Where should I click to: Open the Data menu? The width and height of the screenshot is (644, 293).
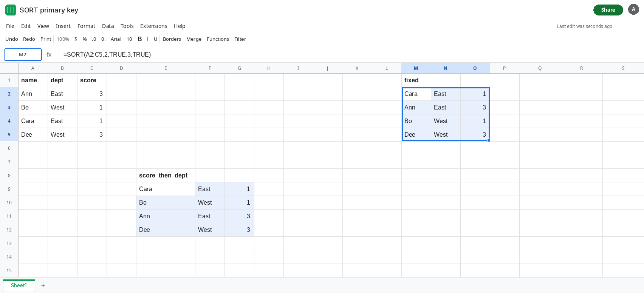108,26
